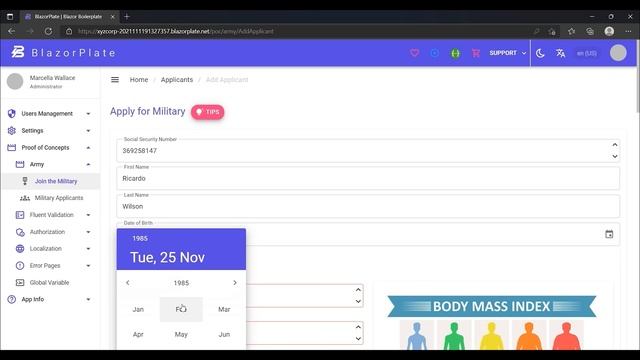Click Marcella Wallace sidebar avatar
640x360 pixels.
click(15, 81)
